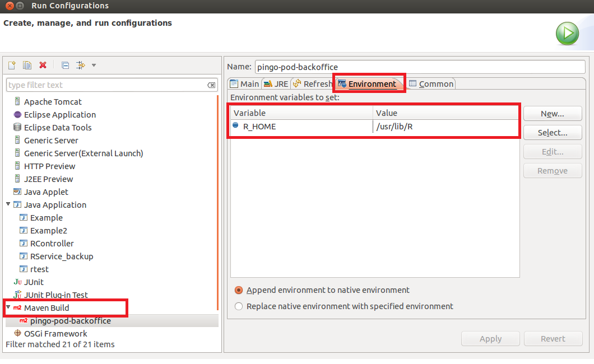The height and width of the screenshot is (364, 594).
Task: Click the New launch configuration icon
Action: point(12,65)
